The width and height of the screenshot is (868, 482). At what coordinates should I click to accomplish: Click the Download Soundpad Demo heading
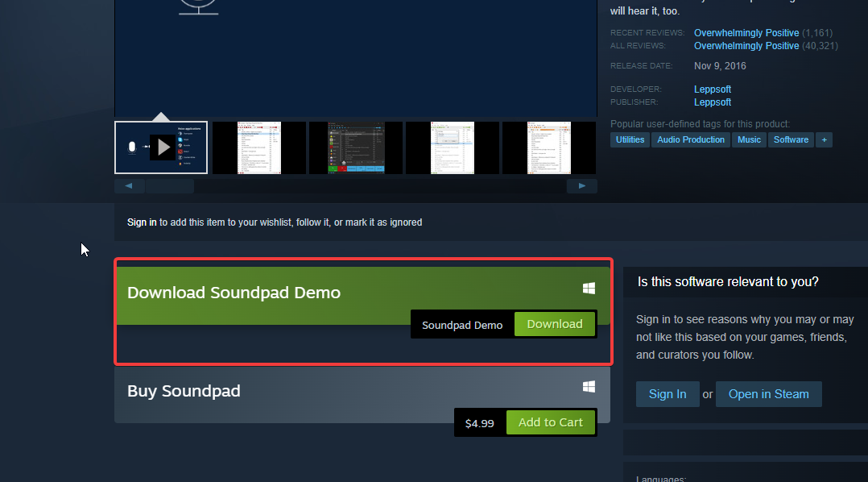[234, 293]
